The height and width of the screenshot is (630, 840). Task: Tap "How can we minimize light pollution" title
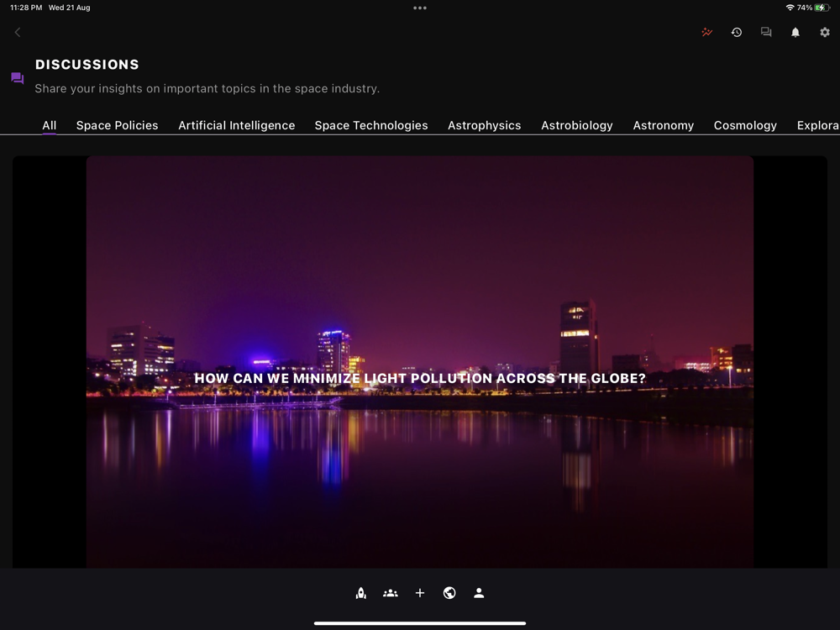click(x=420, y=378)
